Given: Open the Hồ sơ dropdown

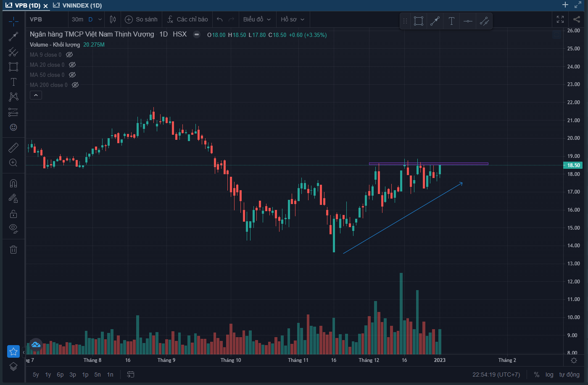Looking at the screenshot, I should pyautogui.click(x=292, y=19).
